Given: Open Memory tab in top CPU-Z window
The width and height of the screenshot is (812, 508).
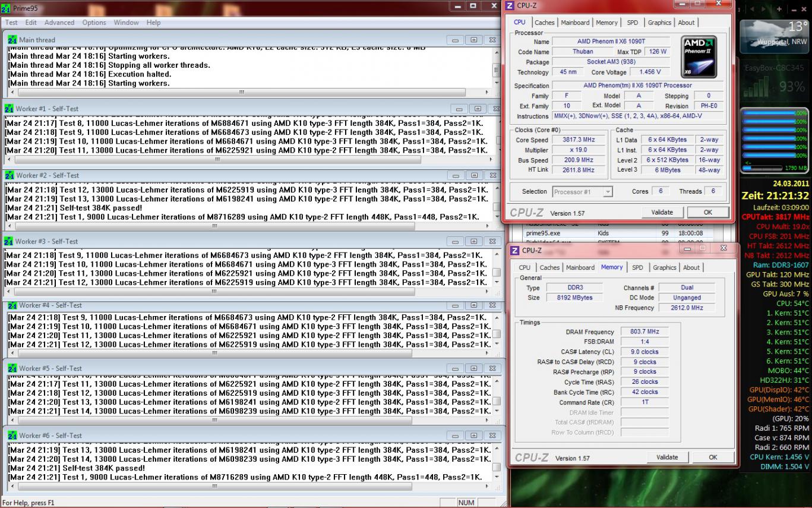Looking at the screenshot, I should pos(606,23).
